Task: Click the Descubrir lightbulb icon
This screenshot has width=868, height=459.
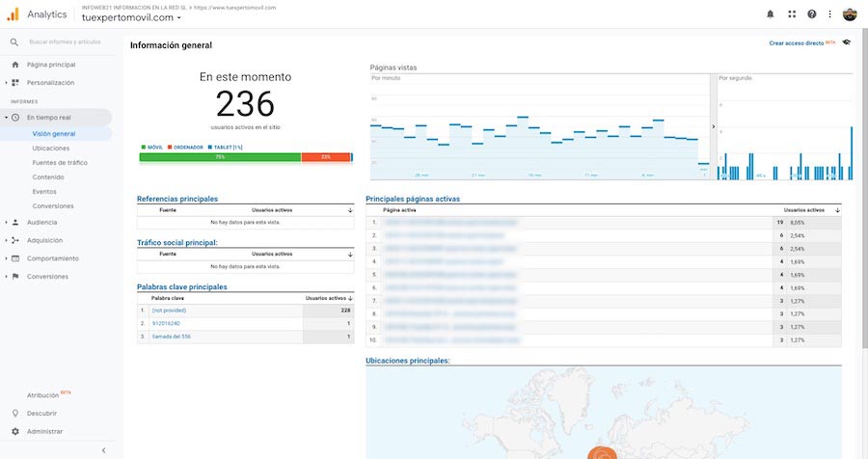Action: [14, 413]
